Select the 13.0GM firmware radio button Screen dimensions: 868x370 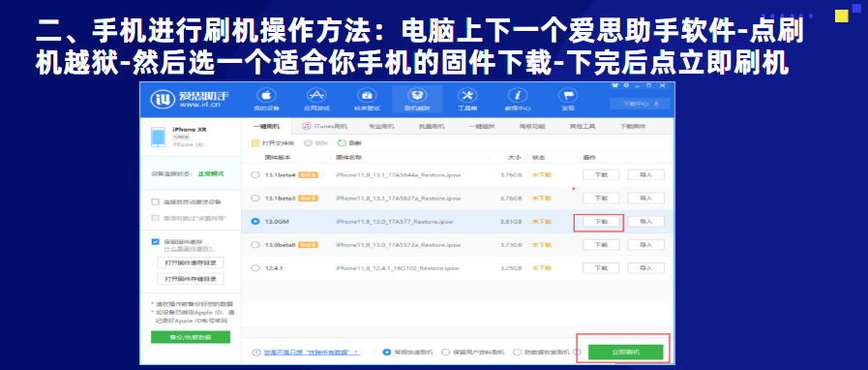pos(255,222)
